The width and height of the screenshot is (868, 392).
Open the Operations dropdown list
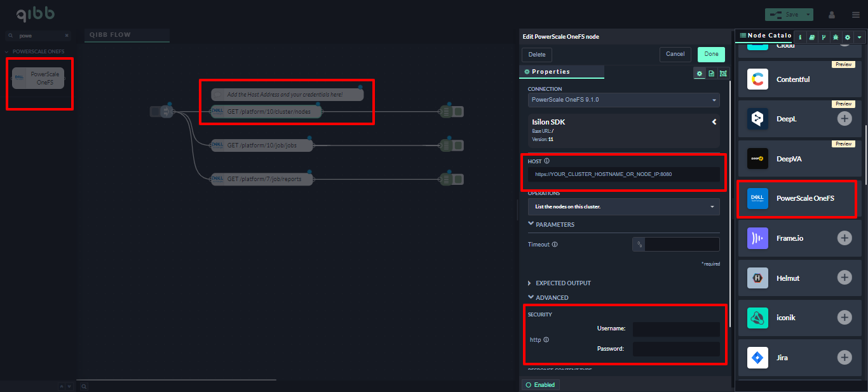pyautogui.click(x=623, y=206)
